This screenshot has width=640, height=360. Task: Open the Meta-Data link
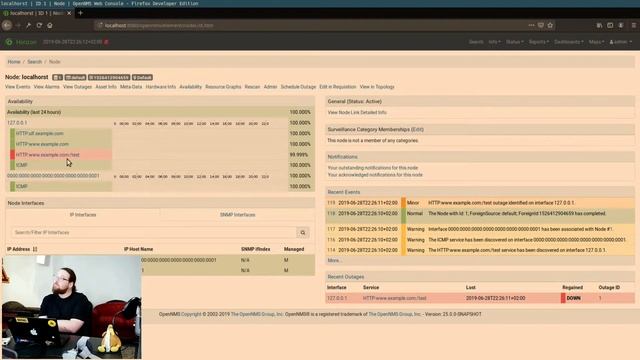pyautogui.click(x=131, y=87)
